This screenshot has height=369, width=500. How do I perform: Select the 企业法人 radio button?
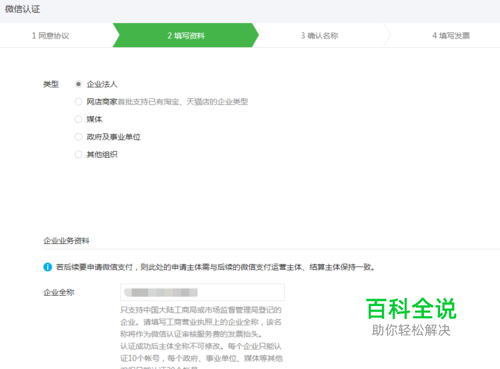click(78, 84)
